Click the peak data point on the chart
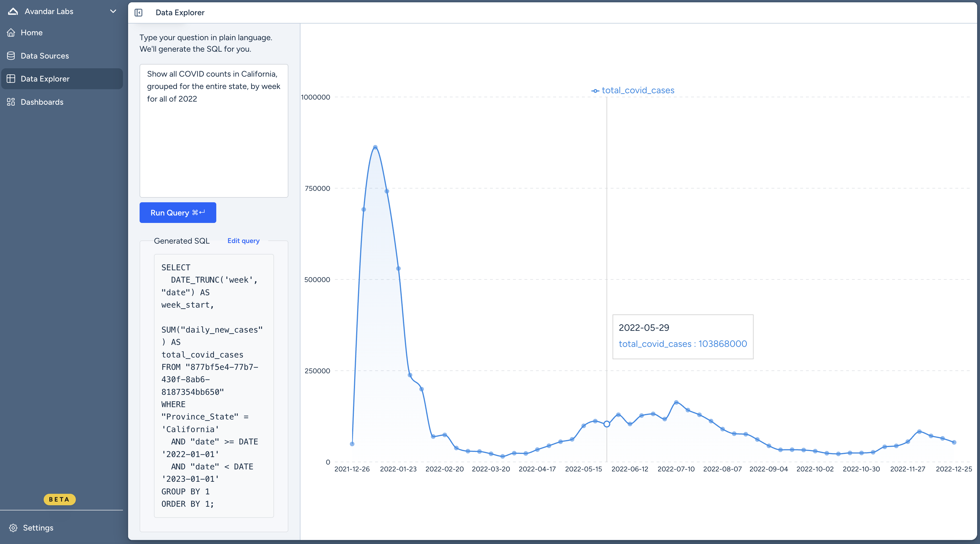 click(375, 147)
